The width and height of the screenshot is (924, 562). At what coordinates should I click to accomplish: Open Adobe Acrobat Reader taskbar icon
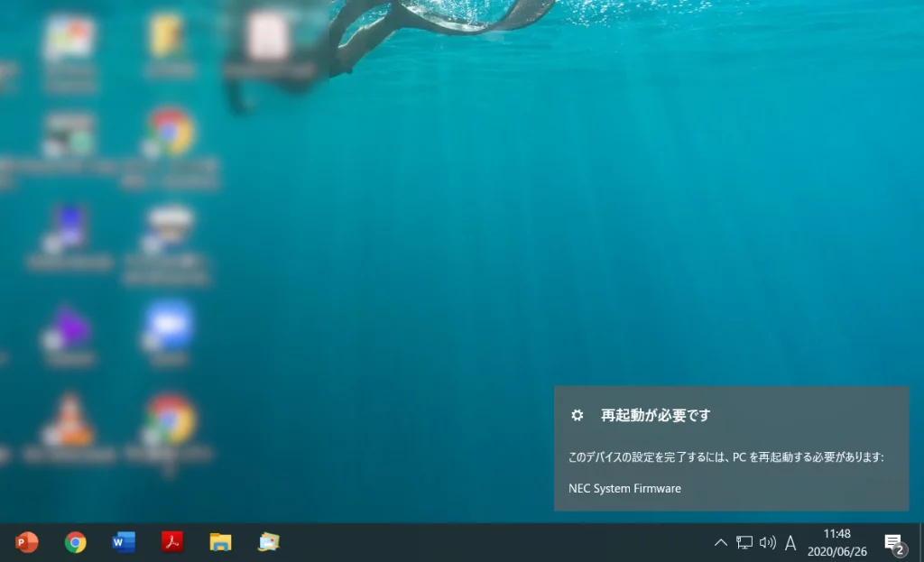coord(171,542)
